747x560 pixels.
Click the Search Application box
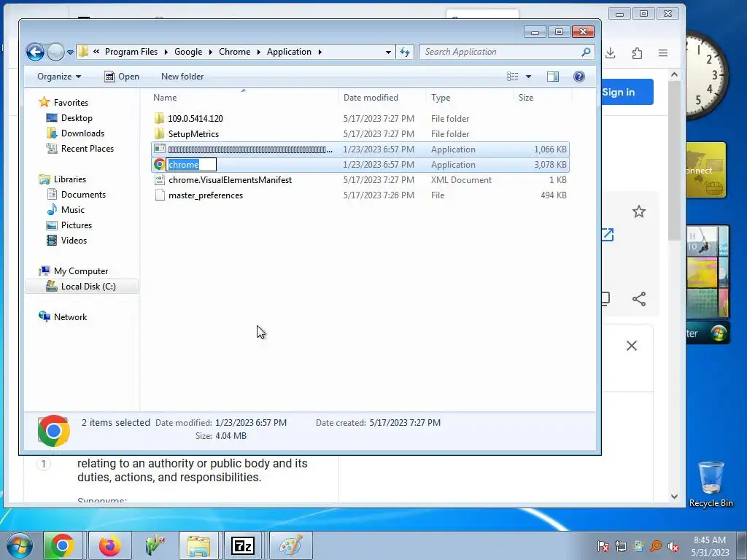click(x=501, y=52)
